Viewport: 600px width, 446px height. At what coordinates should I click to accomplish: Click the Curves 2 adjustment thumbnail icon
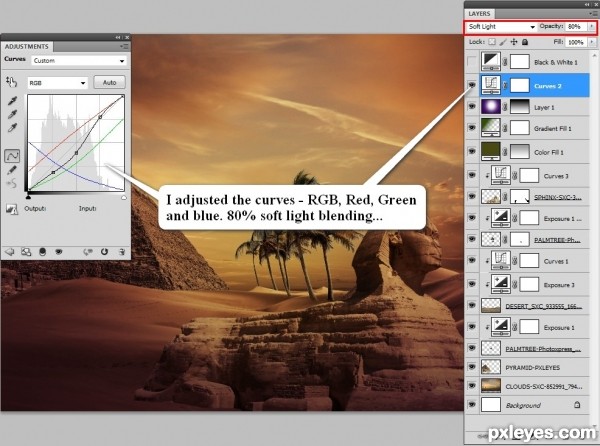(x=491, y=85)
